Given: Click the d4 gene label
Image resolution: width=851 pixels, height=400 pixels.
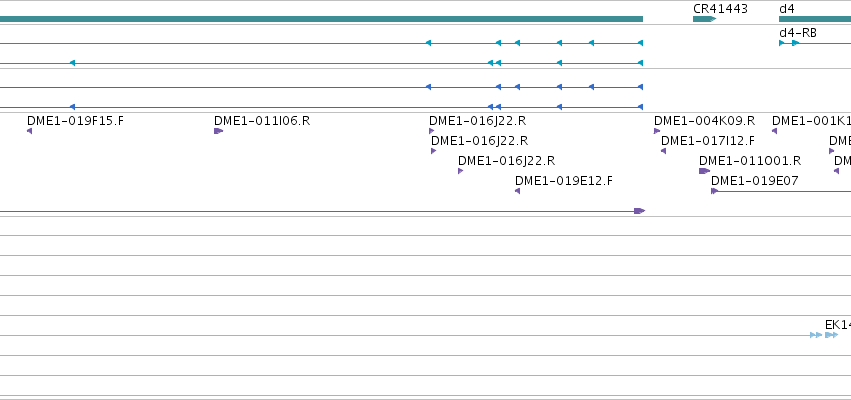Looking at the screenshot, I should coord(786,9).
